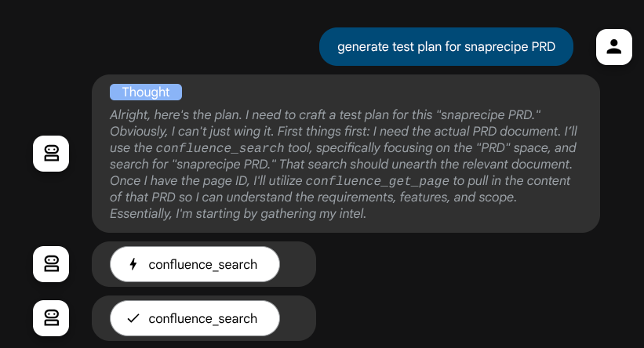
Task: Open the completed confluence_search tool call label
Action: pos(202,318)
